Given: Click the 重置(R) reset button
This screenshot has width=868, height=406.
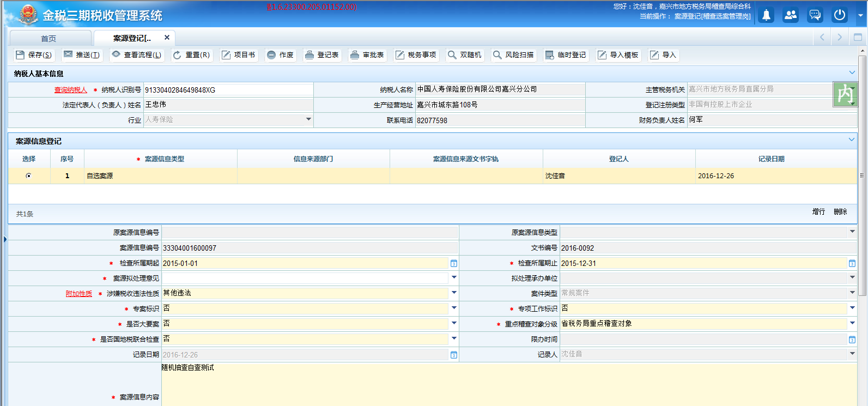Looking at the screenshot, I should [191, 55].
